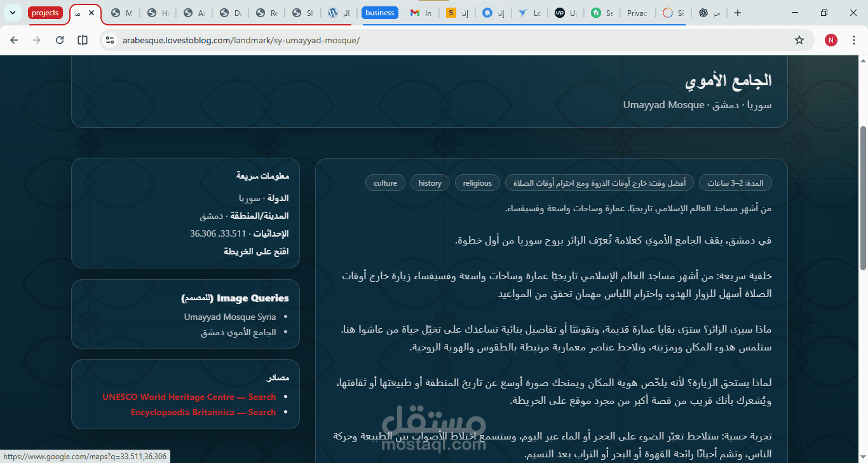Screen dimensions: 868x463
Task: Click the 'الجامع الأموي' page heading
Action: tap(728, 81)
